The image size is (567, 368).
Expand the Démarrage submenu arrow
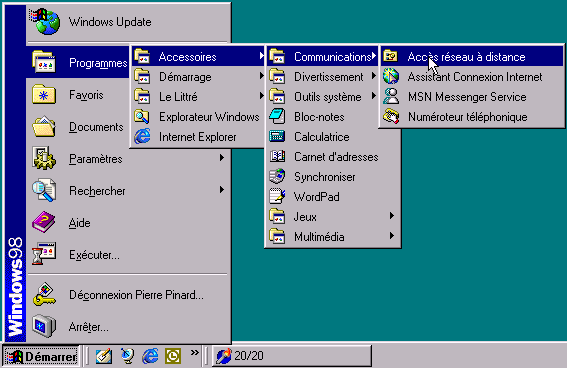[x=261, y=76]
